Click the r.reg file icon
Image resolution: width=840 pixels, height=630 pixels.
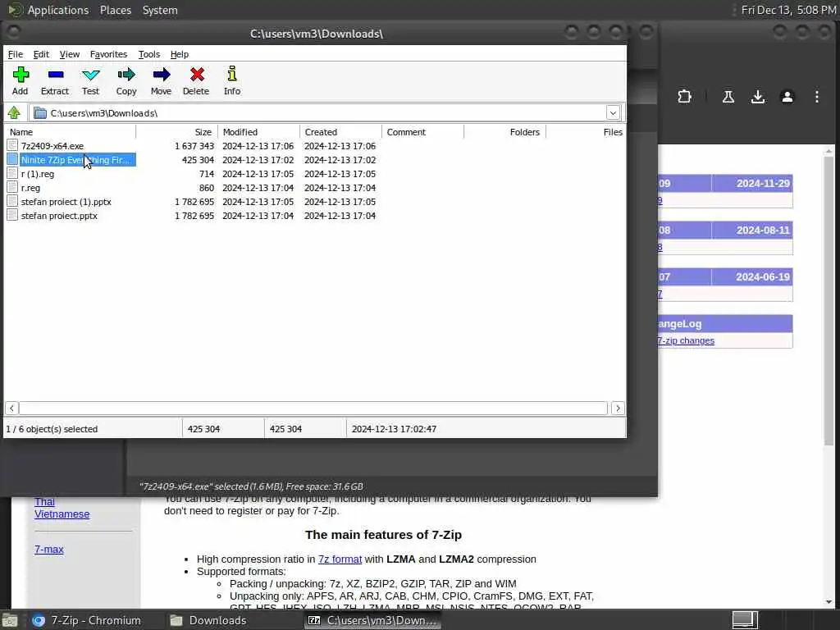click(x=12, y=188)
